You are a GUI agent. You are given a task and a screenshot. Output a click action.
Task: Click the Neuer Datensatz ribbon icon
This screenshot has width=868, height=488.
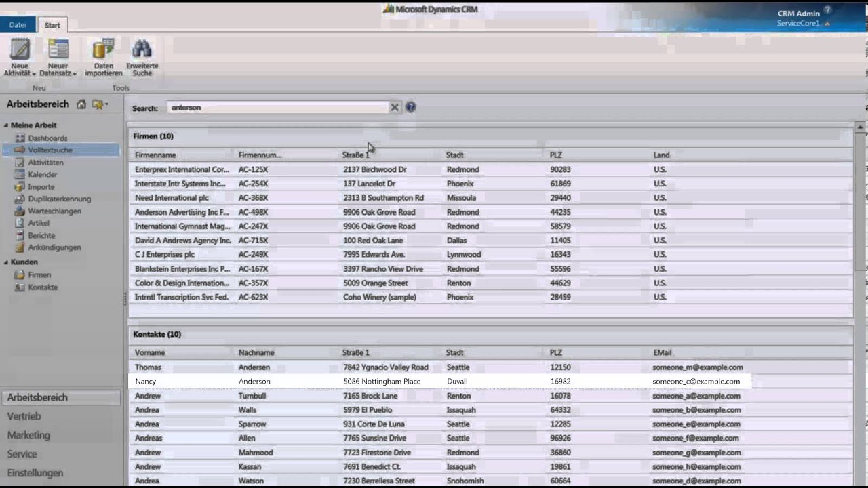58,56
